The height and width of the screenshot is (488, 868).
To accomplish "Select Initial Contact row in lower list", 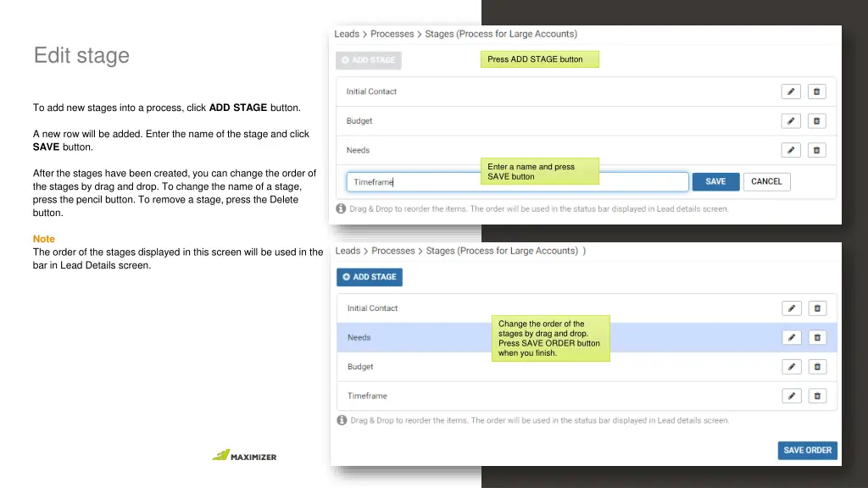I will click(x=587, y=308).
